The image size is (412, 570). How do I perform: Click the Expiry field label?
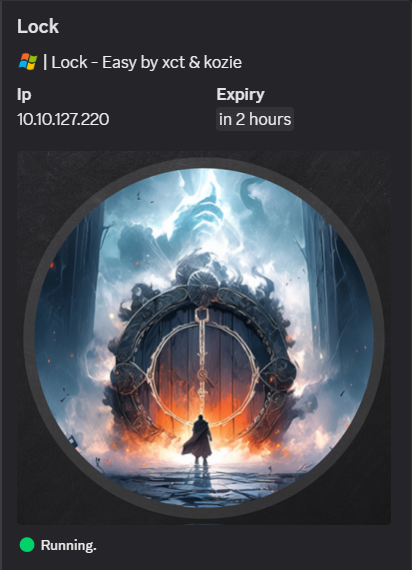point(240,95)
